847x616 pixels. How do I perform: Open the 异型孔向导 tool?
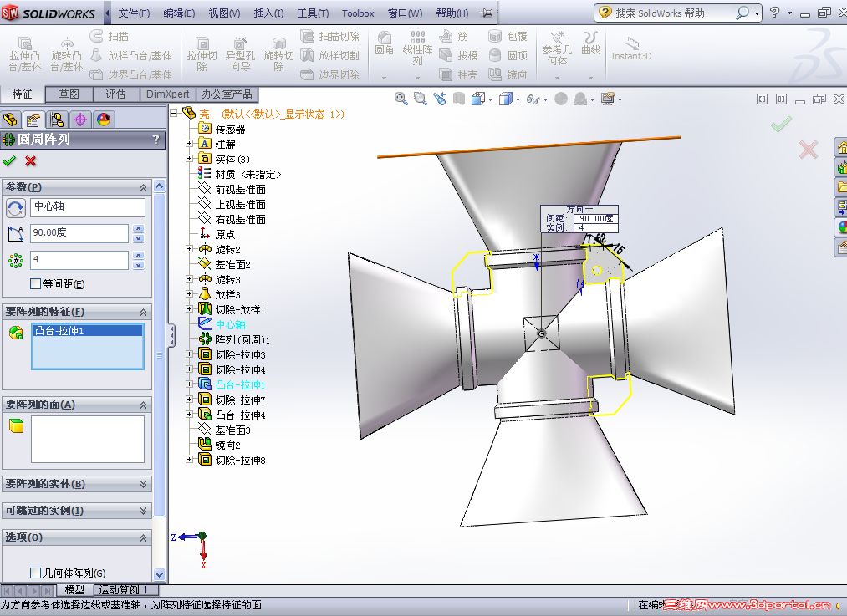[x=240, y=52]
